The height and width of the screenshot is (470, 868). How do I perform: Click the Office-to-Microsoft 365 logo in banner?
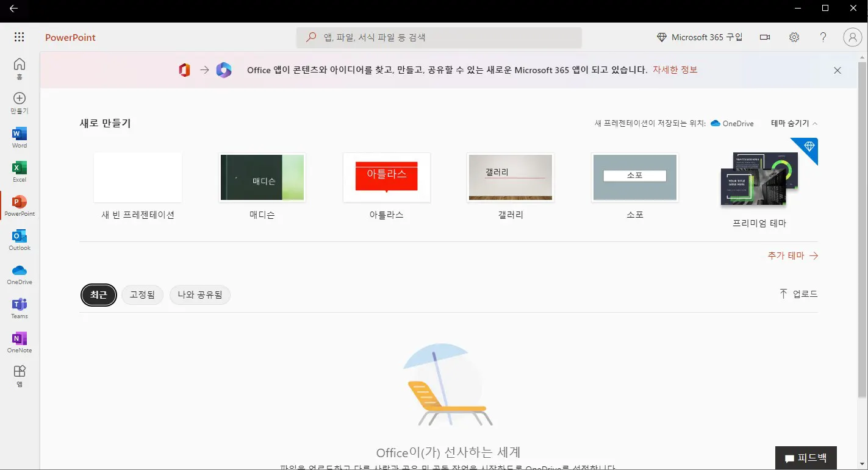pos(205,70)
